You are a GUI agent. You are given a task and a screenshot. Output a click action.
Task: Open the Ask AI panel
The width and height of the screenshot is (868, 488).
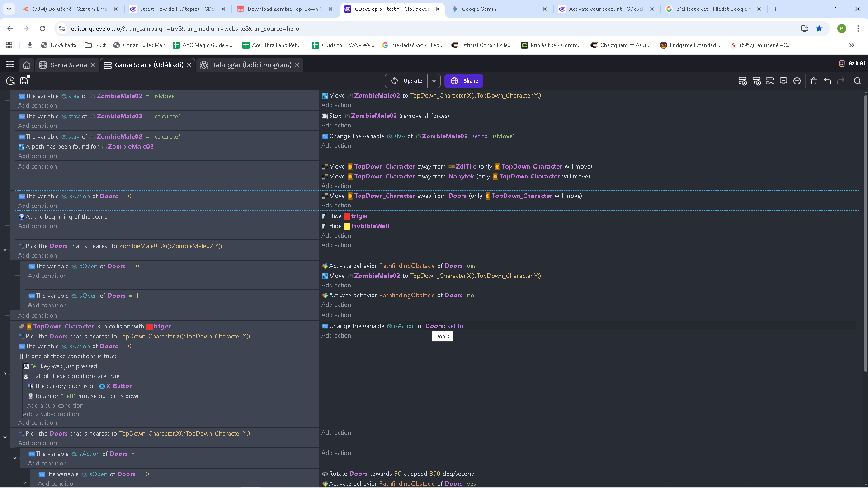pyautogui.click(x=852, y=63)
